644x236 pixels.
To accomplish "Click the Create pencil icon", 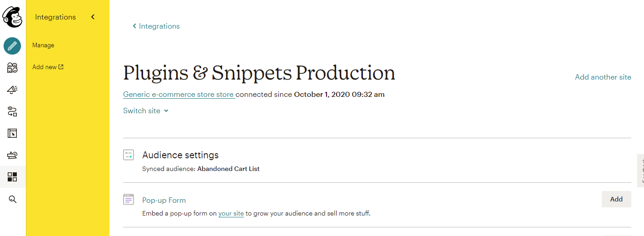I will pos(12,45).
